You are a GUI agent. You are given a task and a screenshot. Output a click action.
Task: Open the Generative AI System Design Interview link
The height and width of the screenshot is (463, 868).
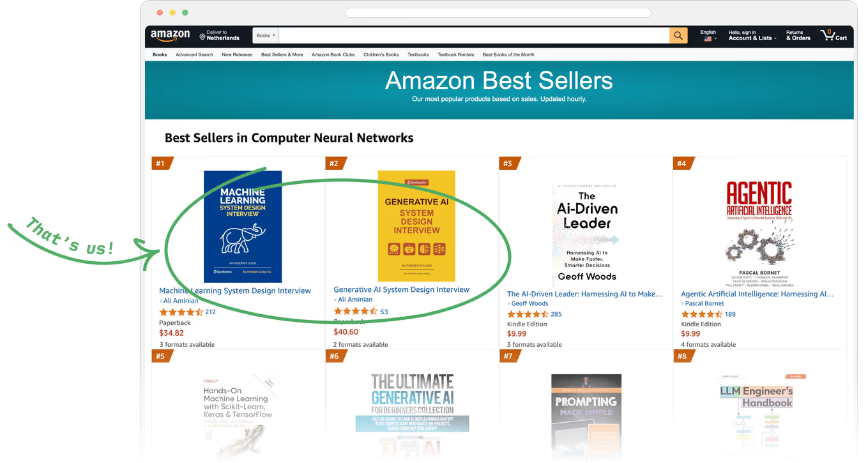pyautogui.click(x=401, y=289)
